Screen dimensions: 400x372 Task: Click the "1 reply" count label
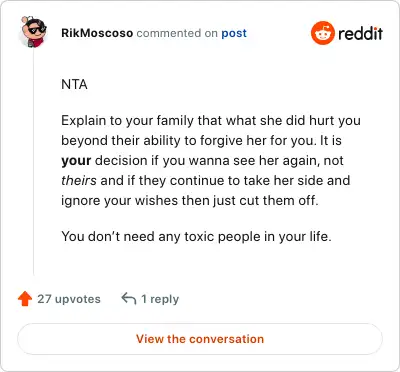click(160, 299)
